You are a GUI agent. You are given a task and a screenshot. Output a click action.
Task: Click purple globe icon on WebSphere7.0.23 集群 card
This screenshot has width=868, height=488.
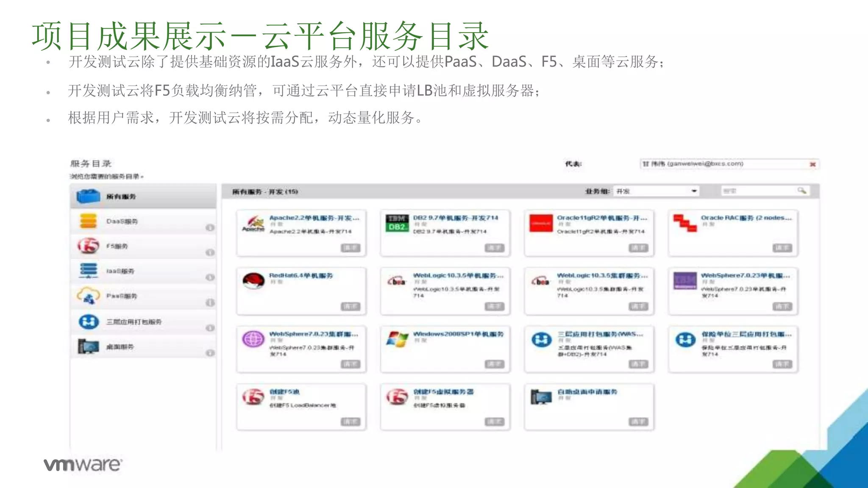253,339
